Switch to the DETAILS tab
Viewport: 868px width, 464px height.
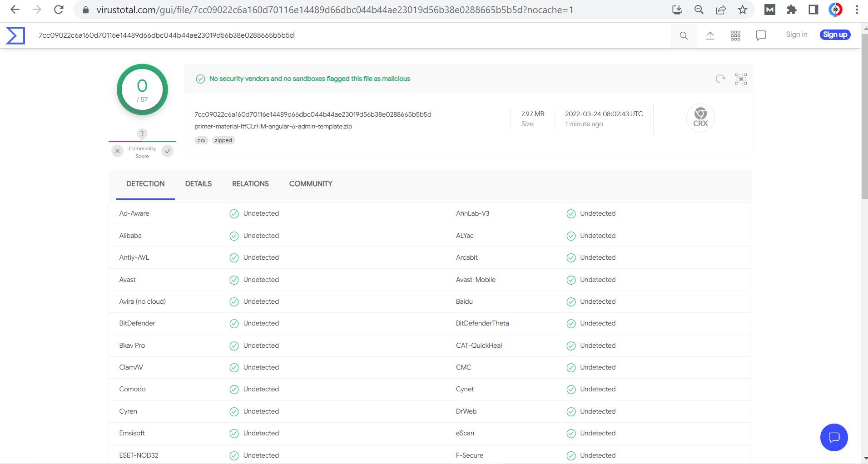(x=198, y=184)
